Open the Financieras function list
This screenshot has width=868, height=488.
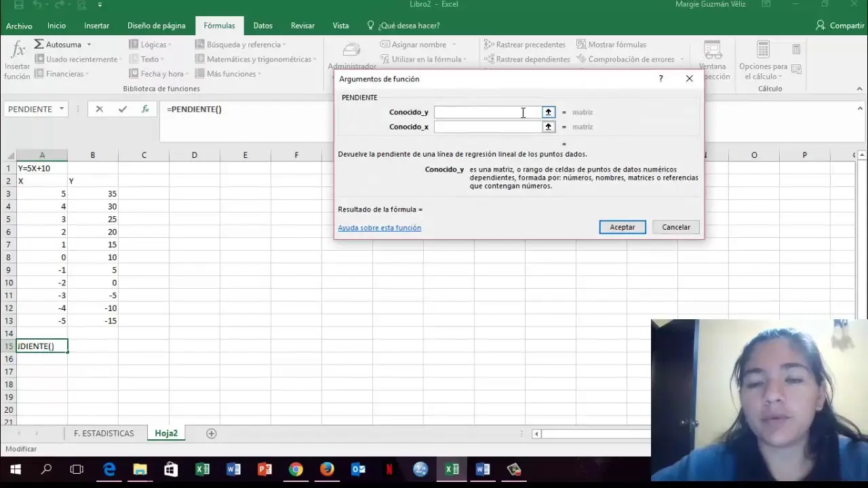tap(64, 74)
